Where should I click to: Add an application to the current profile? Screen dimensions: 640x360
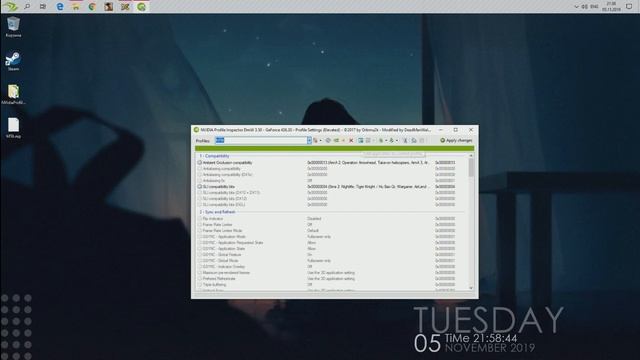360,140
